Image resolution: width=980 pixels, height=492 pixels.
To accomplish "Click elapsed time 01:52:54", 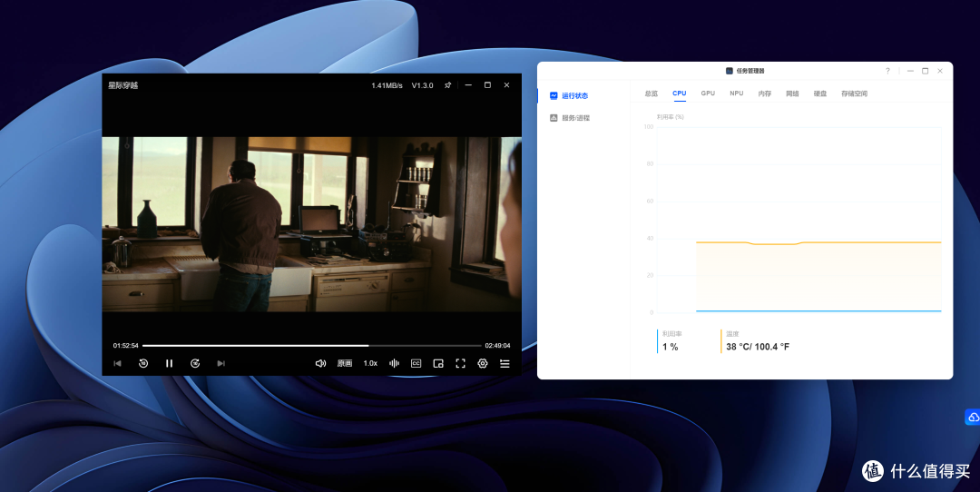I will (x=125, y=346).
